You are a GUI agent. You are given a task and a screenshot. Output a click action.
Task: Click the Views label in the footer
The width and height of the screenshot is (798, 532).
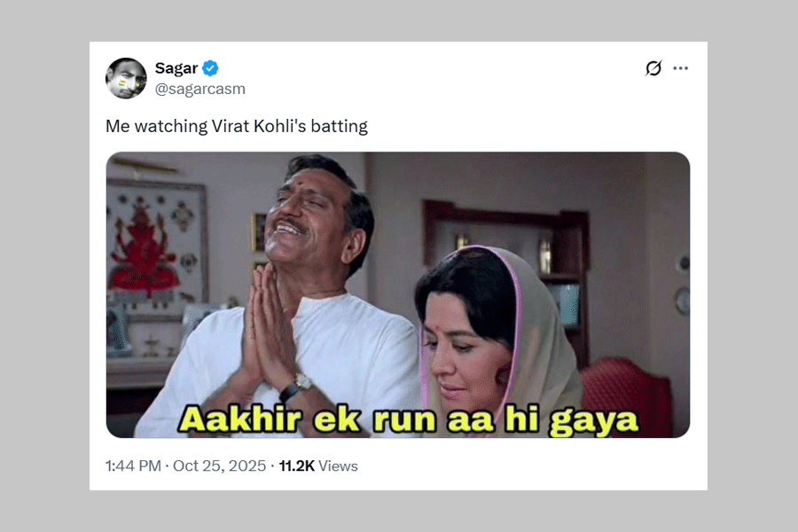pyautogui.click(x=338, y=465)
